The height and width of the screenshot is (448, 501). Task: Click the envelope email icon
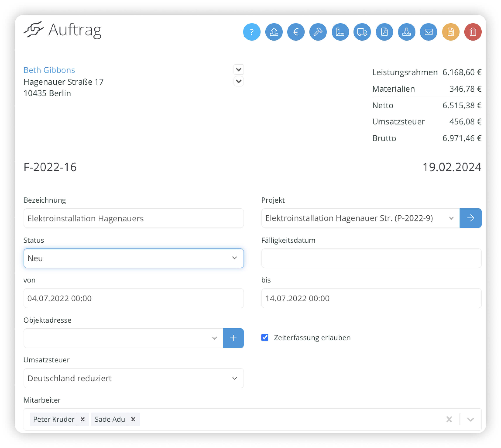[x=428, y=32]
